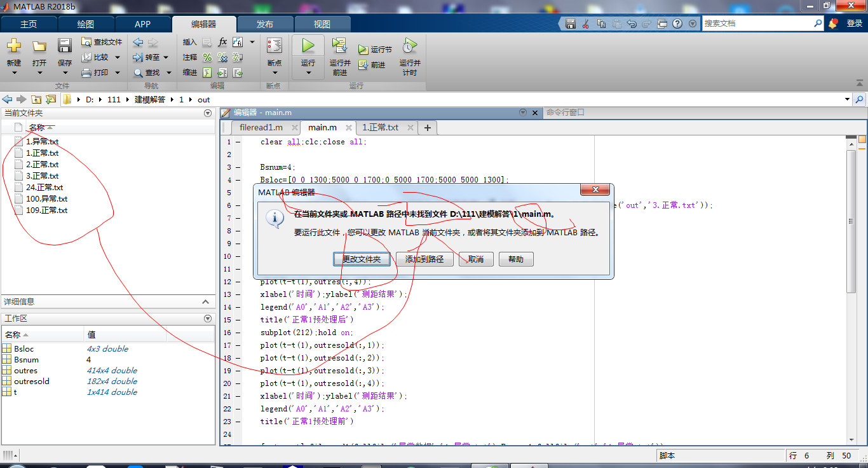This screenshot has height=468, width=868.
Task: Open the Workspace (工作区) panel actions menu
Action: (x=207, y=319)
